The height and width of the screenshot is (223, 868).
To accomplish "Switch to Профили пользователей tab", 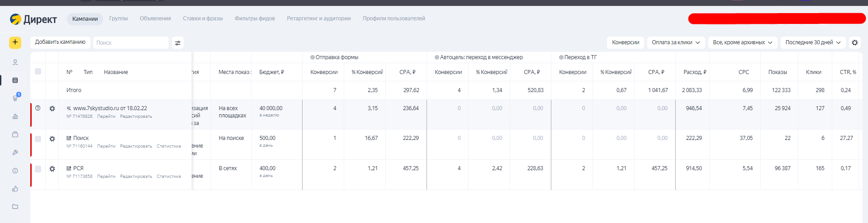I will pos(394,19).
